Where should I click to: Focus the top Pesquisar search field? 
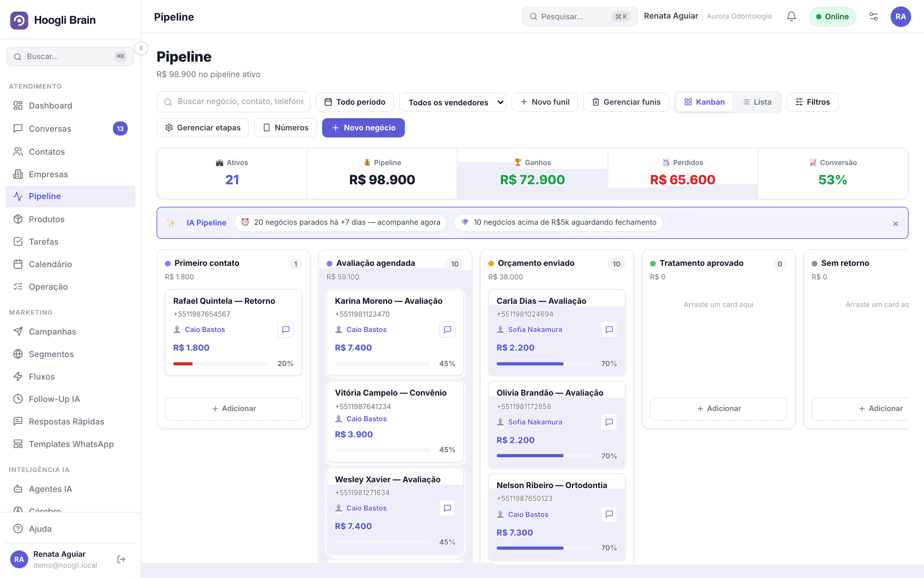(x=580, y=16)
